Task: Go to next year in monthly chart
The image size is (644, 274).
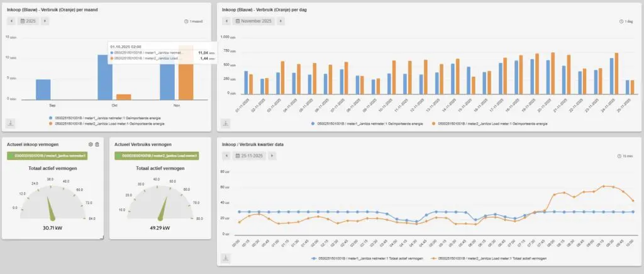Action: [x=45, y=21]
